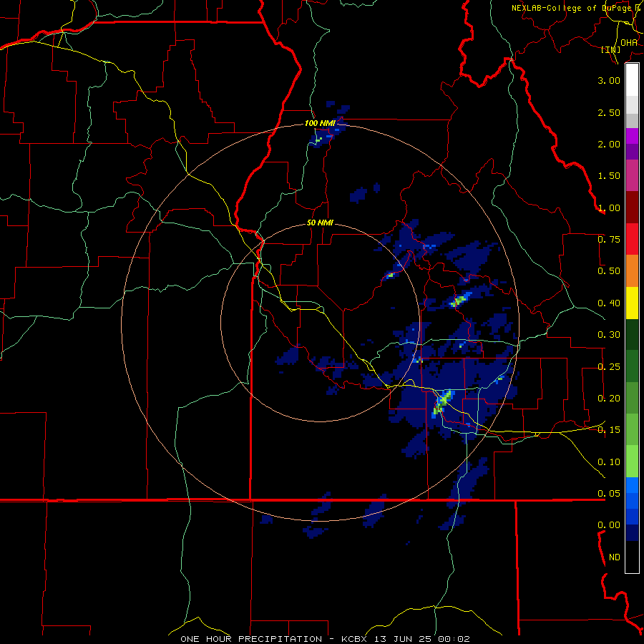Click the 0.30 legend value
Screen dimensions: 644x644
click(x=609, y=335)
